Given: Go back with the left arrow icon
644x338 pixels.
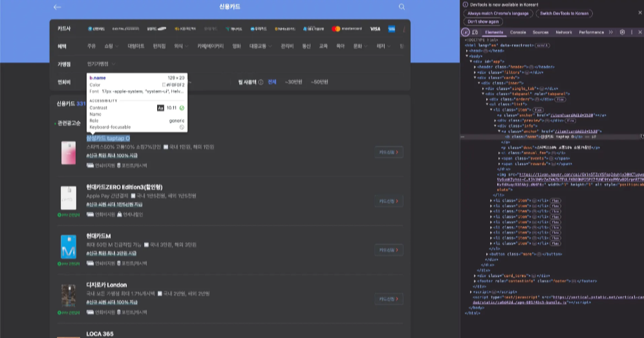Looking at the screenshot, I should (57, 7).
